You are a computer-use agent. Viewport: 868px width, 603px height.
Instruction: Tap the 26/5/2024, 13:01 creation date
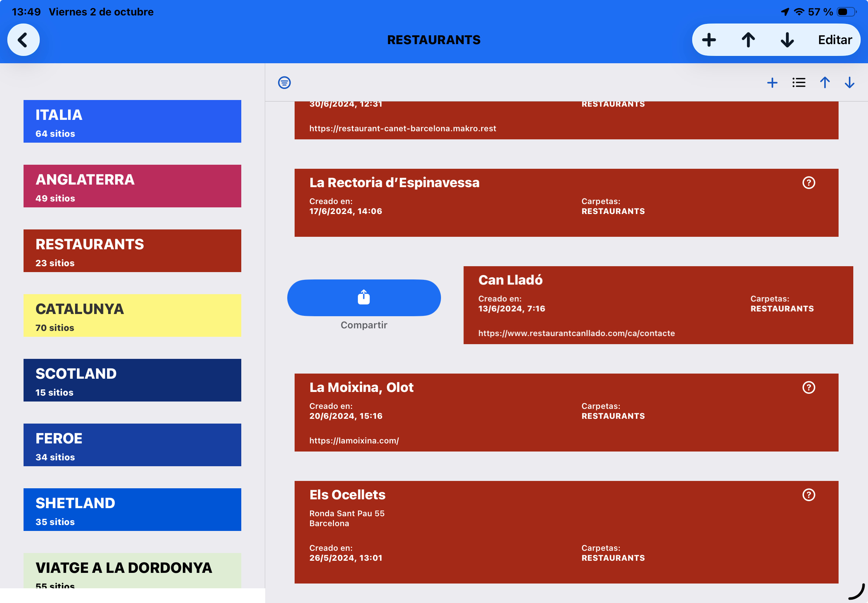(x=345, y=558)
